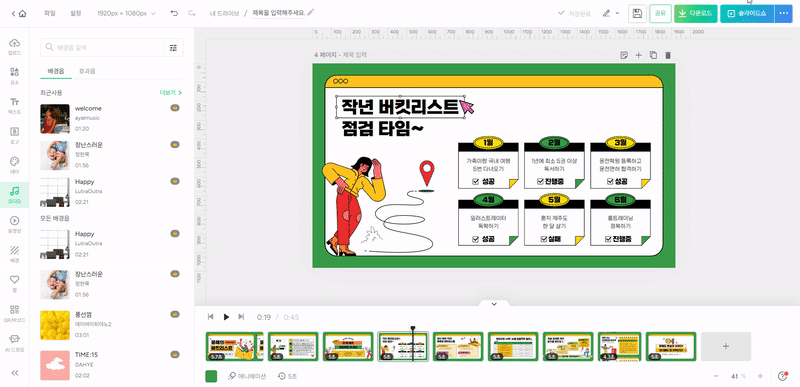Open the more options ellipsis menu
Viewport: 800px width, 387px height.
point(784,14)
